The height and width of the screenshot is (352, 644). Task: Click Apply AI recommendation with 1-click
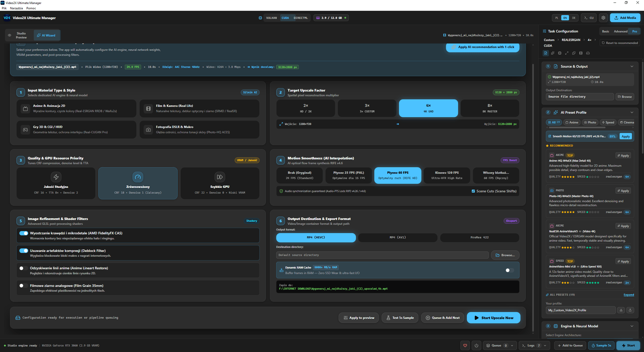coord(483,47)
